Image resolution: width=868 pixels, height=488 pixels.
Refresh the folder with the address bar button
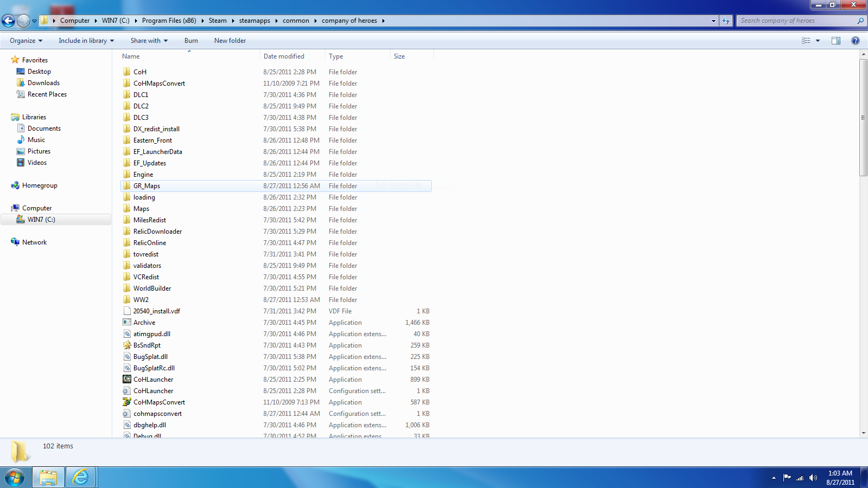click(726, 21)
